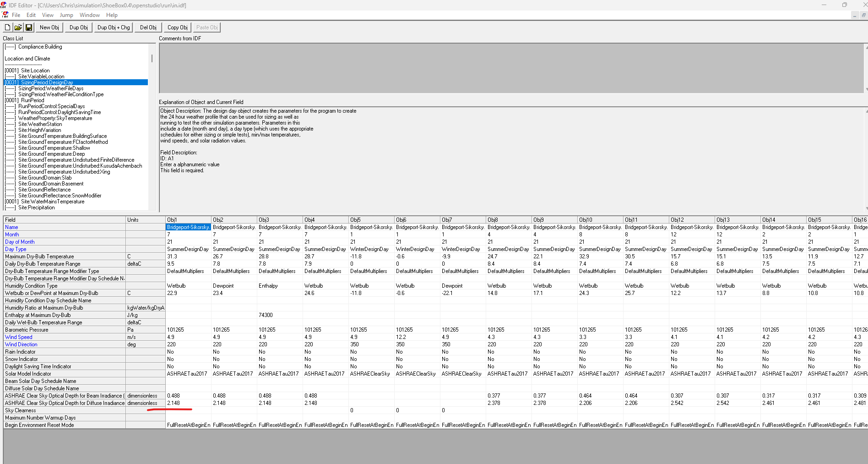
Task: Minimize the inner IDF document window
Action: pos(854,15)
